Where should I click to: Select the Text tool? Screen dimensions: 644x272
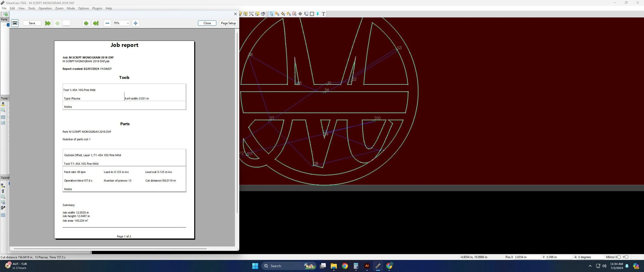click(x=324, y=14)
